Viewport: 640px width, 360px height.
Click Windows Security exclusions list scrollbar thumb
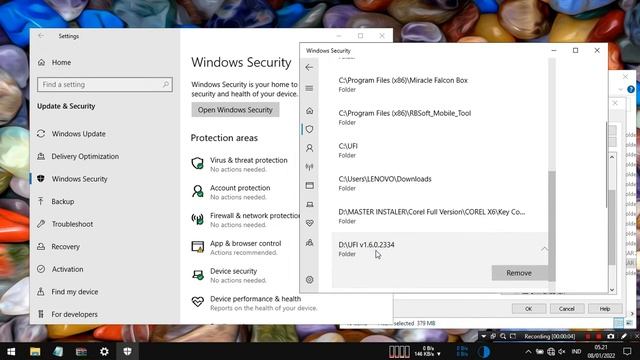click(552, 225)
